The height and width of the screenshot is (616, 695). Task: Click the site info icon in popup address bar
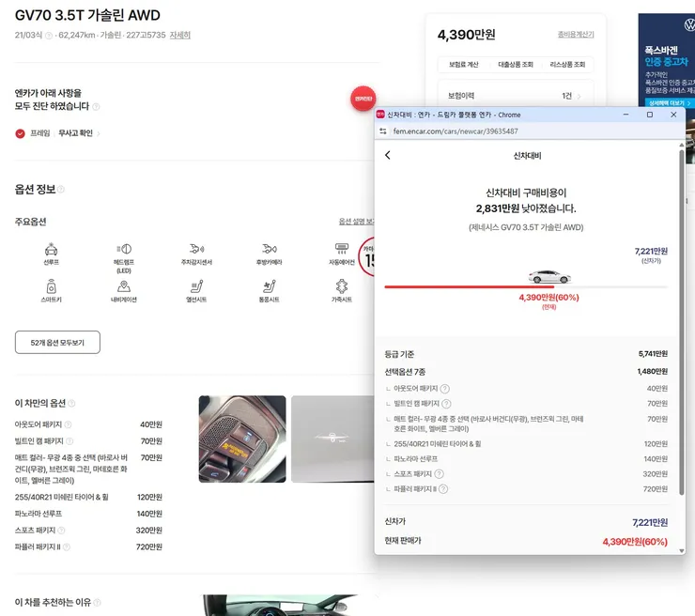pos(383,131)
